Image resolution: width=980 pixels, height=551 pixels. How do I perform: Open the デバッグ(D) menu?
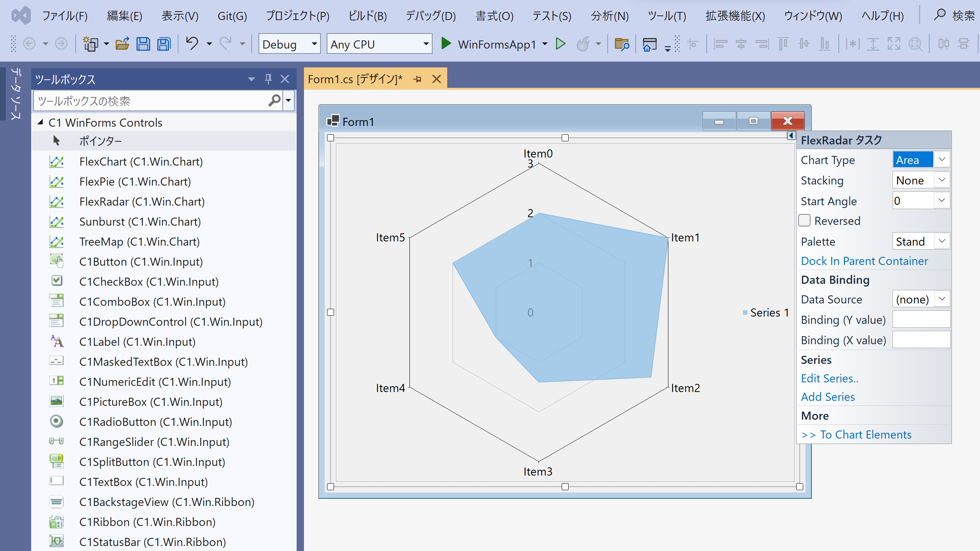click(x=431, y=16)
